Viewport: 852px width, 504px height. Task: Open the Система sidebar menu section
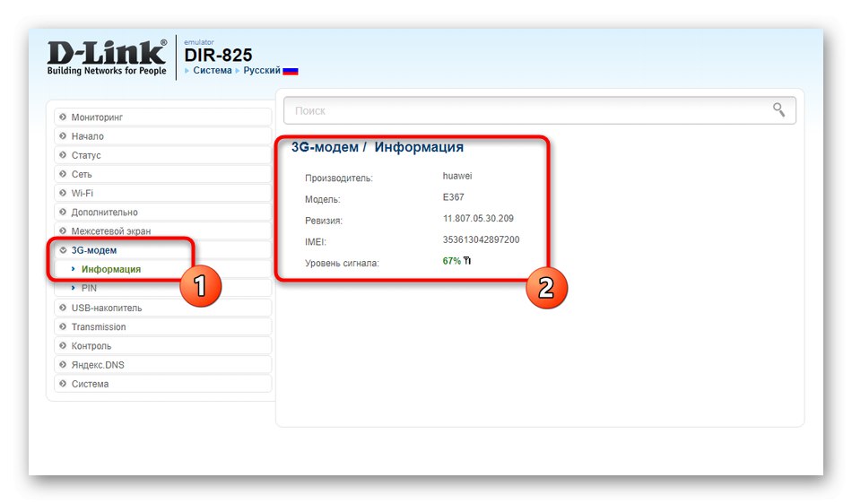click(x=162, y=384)
